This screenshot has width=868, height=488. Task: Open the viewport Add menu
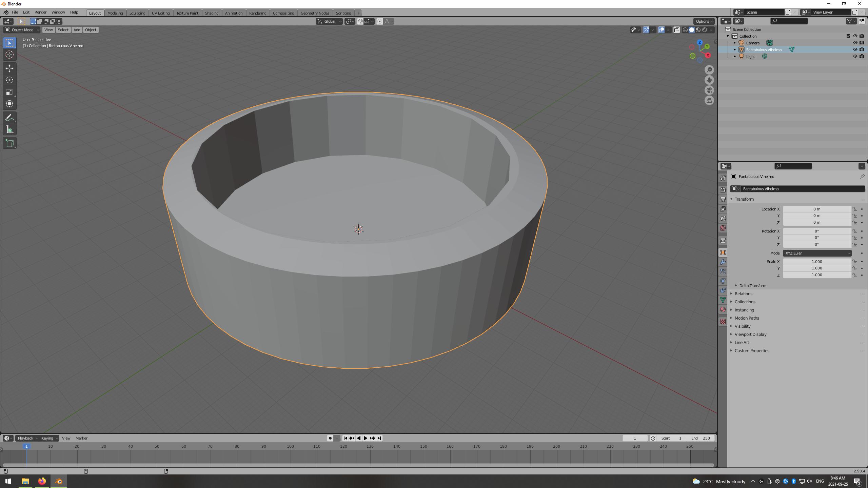point(77,30)
